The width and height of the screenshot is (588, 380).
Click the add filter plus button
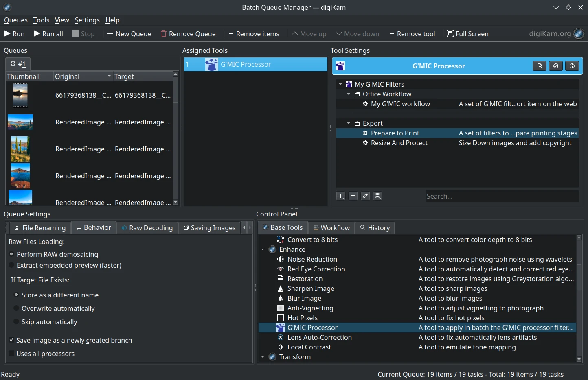pos(341,196)
